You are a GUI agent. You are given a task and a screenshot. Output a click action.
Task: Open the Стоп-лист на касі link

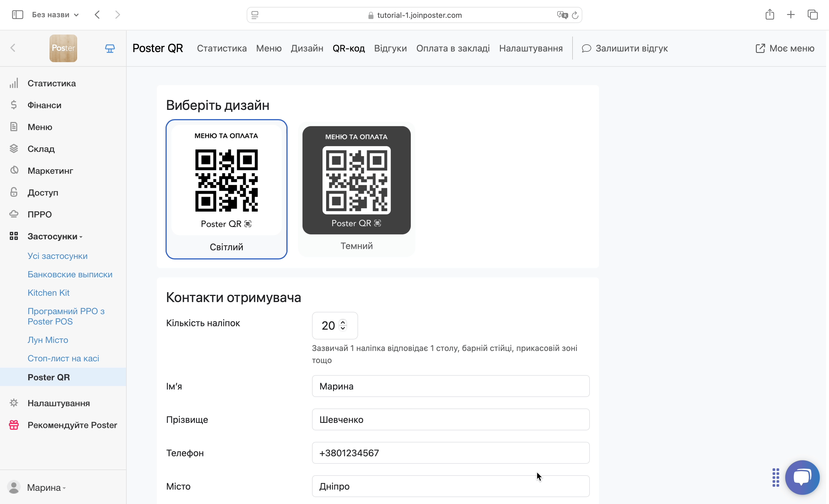63,358
